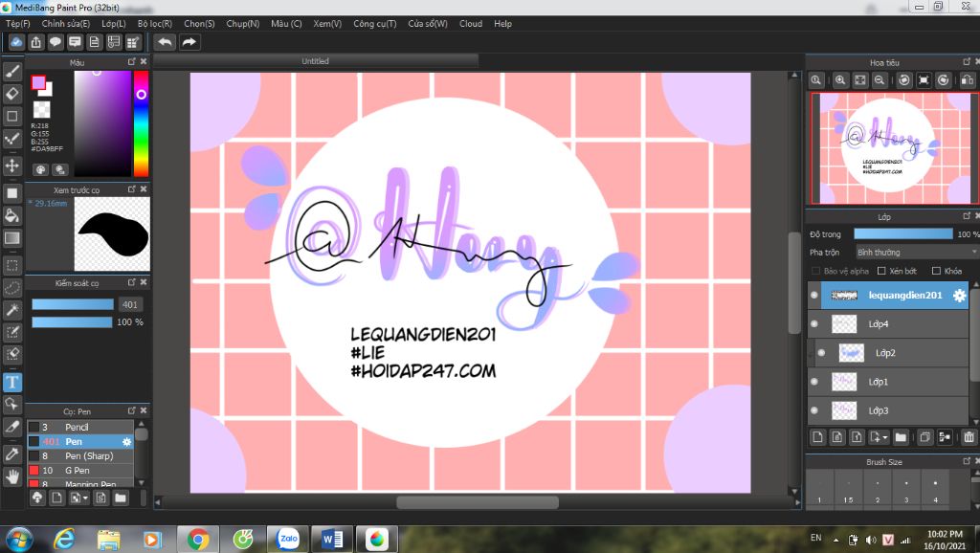
Task: Toggle the Bảo vệ alpha checkbox
Action: coord(815,271)
